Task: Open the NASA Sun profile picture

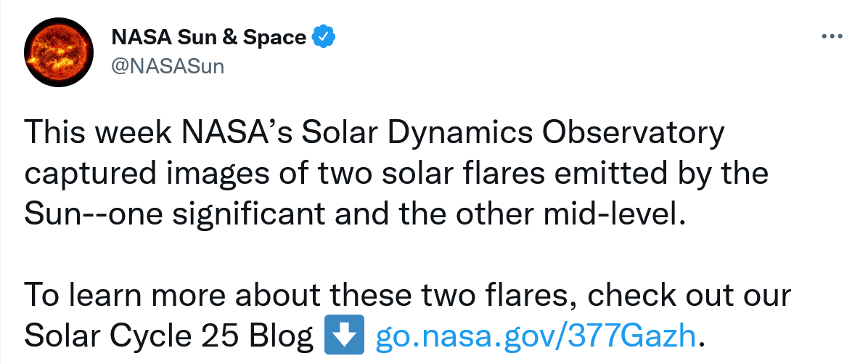Action: 58,51
